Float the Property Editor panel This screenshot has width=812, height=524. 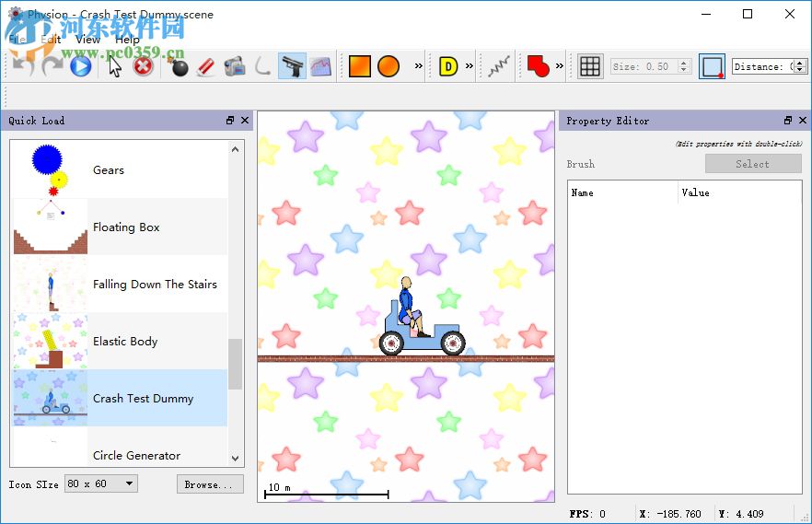[788, 120]
